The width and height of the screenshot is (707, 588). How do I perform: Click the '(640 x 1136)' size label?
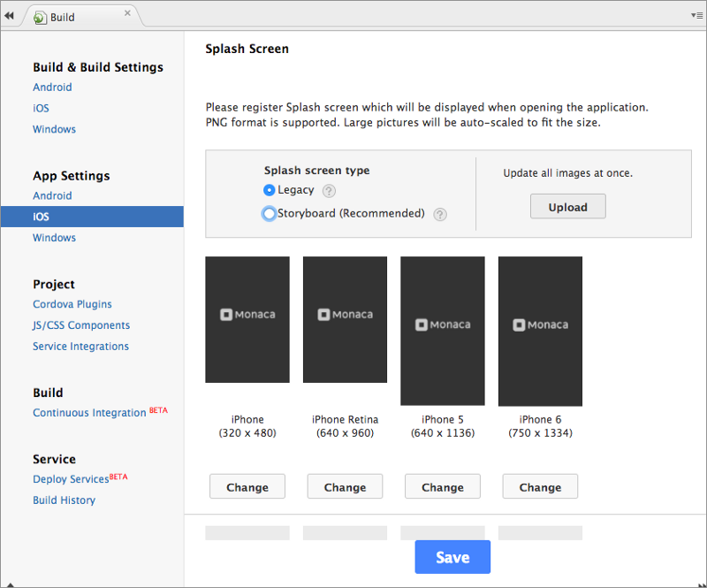443,433
